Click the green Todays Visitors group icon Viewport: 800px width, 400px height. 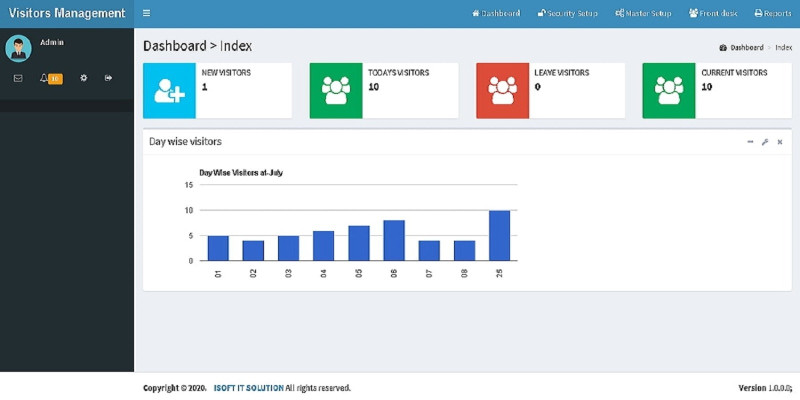(335, 91)
